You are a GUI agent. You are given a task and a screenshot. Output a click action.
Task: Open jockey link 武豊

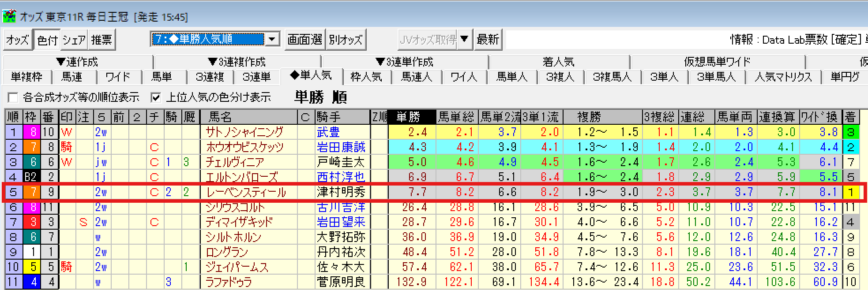[328, 132]
